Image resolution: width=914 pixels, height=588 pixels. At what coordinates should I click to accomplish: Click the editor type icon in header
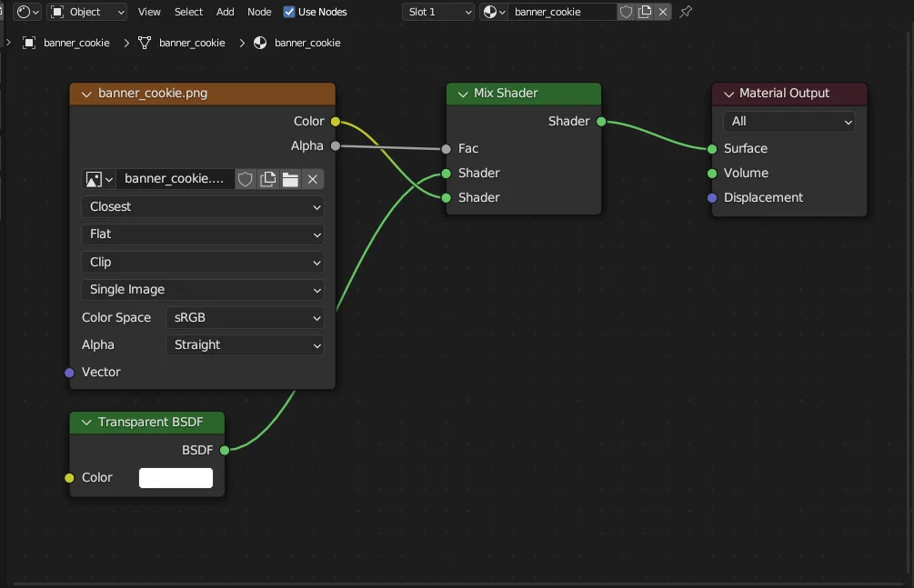pyautogui.click(x=27, y=12)
